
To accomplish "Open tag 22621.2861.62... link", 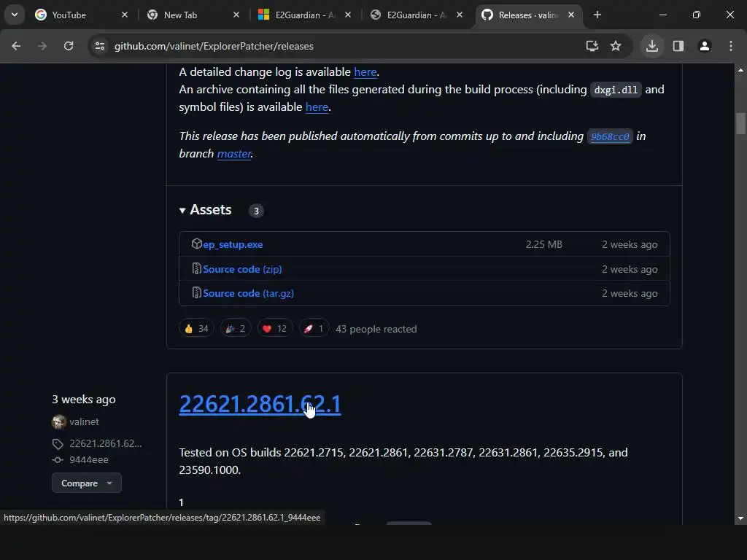I will pos(106,444).
